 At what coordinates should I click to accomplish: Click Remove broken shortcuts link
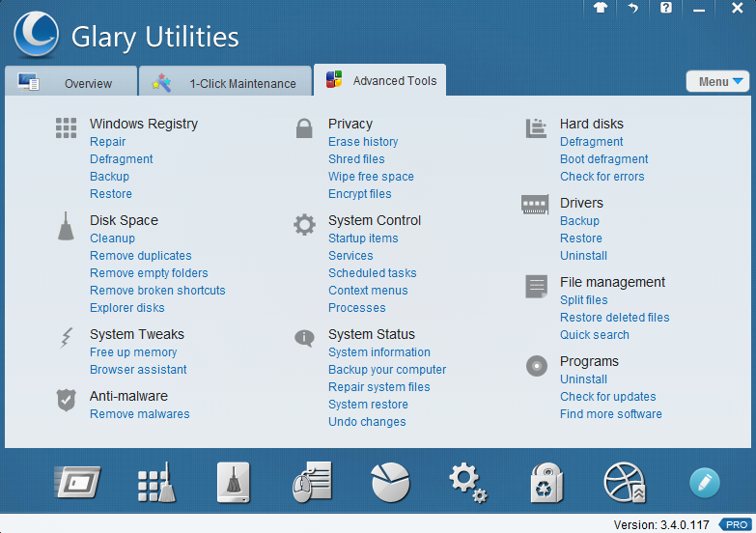pyautogui.click(x=157, y=291)
